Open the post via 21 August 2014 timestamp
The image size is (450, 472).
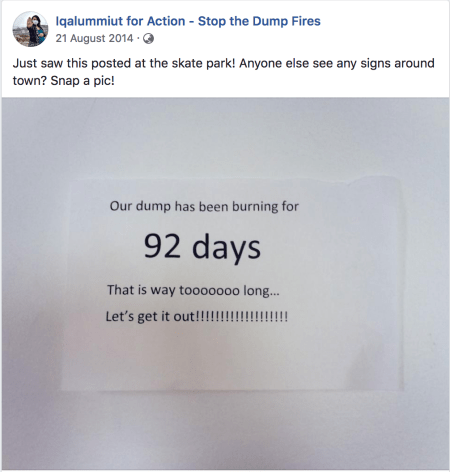tap(94, 38)
